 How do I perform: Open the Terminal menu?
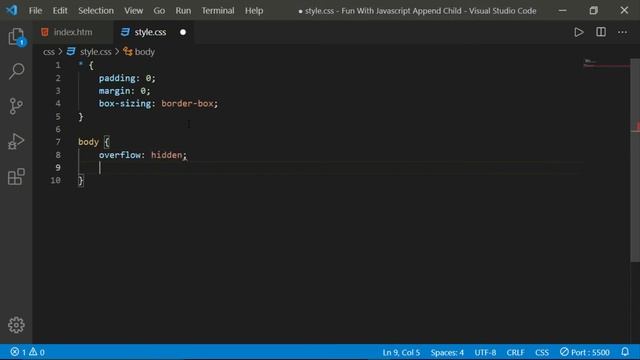pos(218,11)
